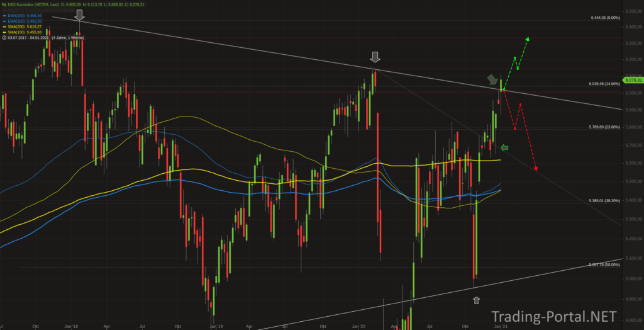Click the high value H: 6.113,78
The image size is (644, 330).
point(92,4)
